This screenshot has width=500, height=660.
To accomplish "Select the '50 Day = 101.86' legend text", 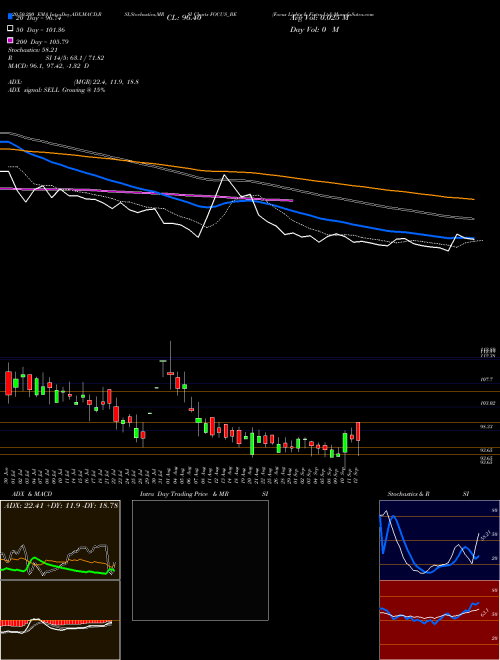I will (x=40, y=30).
